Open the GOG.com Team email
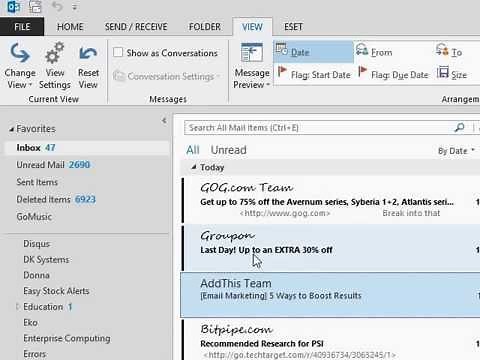 [x=331, y=200]
